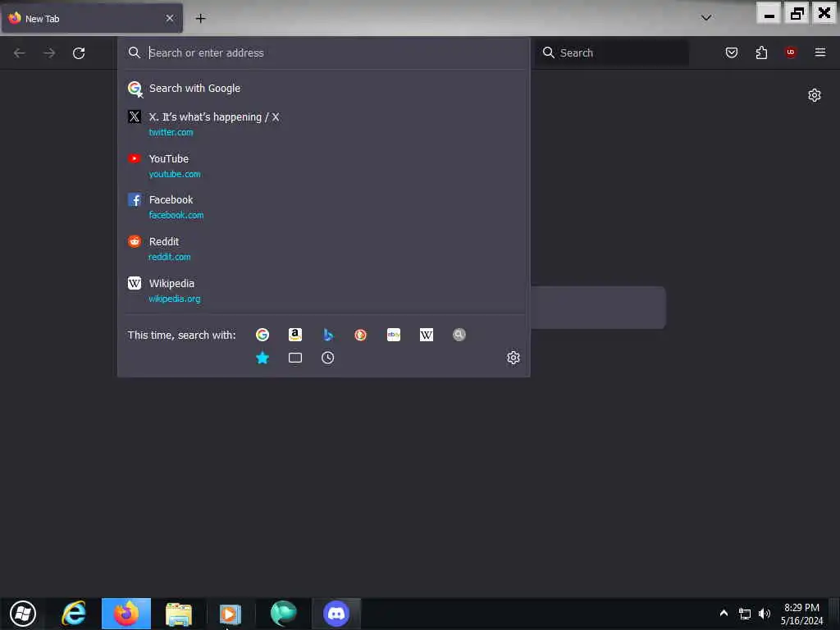Click the twitter.com URL text
The height and width of the screenshot is (630, 840).
[171, 132]
